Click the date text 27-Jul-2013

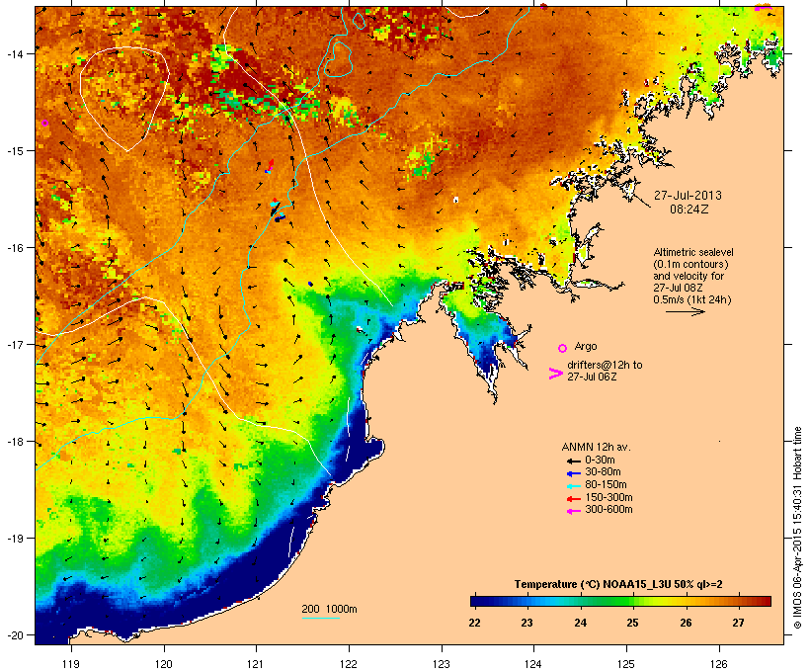coord(688,196)
